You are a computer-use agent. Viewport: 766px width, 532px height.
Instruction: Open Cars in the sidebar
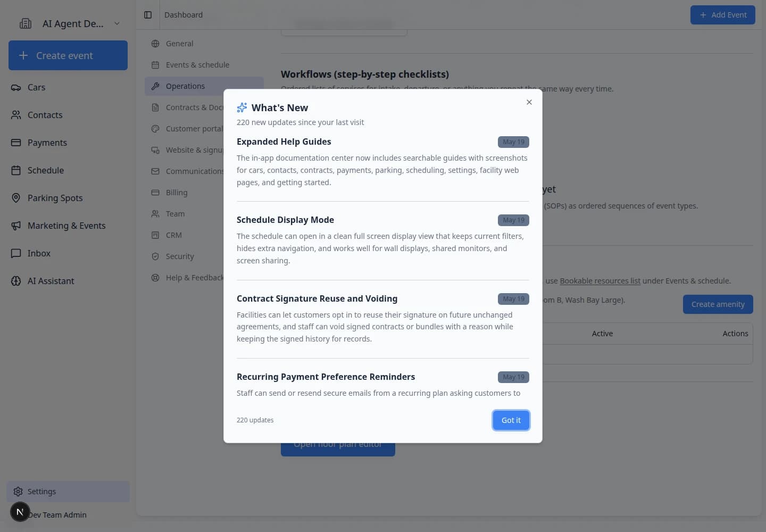click(68, 87)
